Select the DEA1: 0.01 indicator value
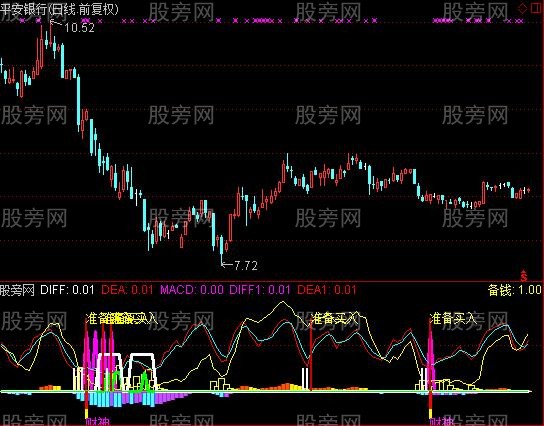The image size is (544, 426). [x=327, y=290]
